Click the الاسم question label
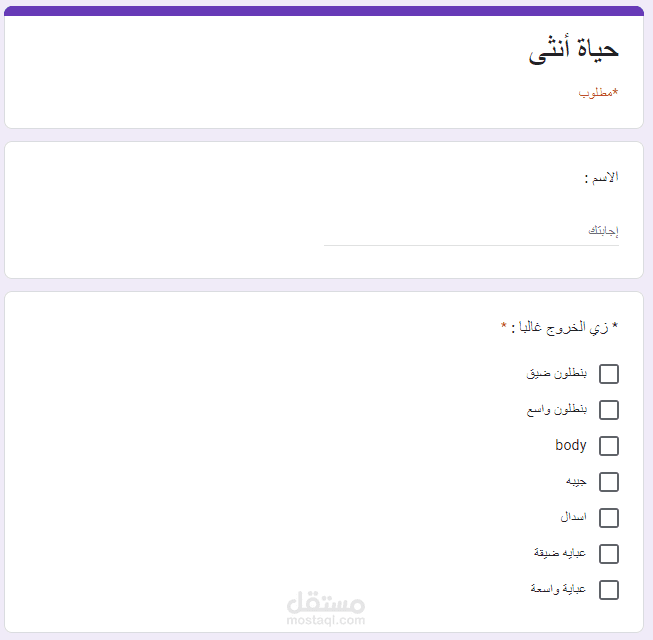653x640 pixels. click(601, 177)
